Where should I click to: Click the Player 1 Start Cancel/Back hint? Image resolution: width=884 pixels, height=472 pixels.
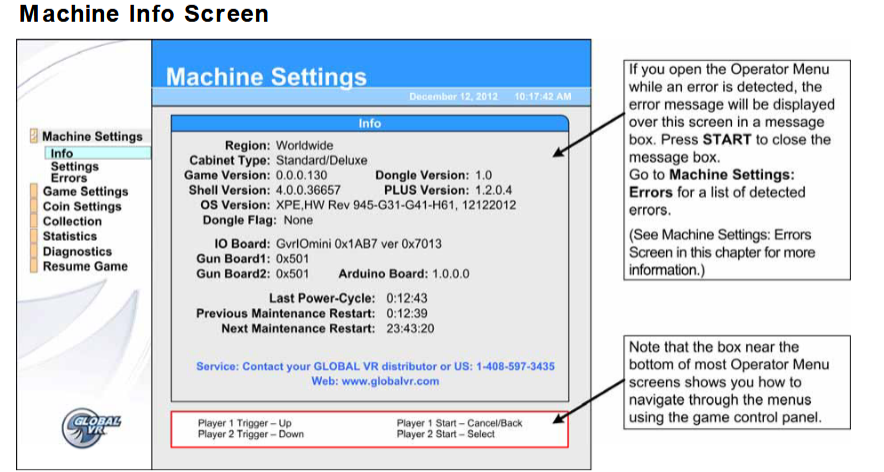[459, 423]
